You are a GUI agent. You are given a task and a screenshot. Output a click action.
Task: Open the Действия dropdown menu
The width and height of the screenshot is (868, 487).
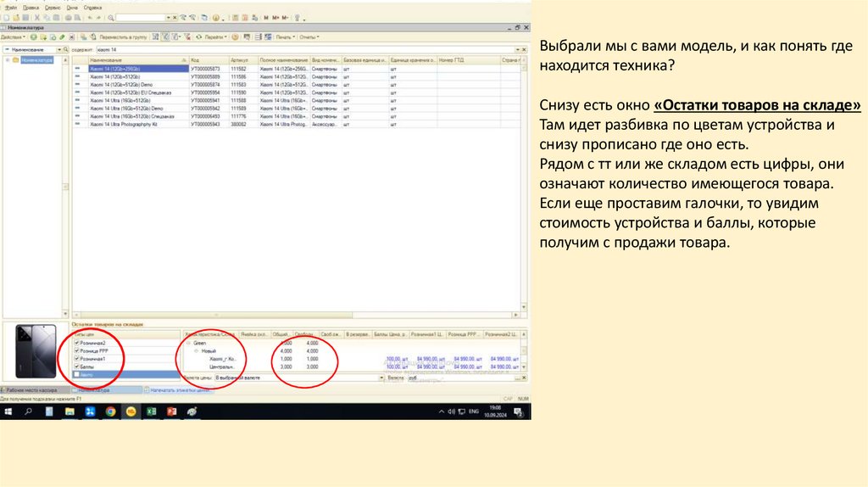tap(13, 37)
